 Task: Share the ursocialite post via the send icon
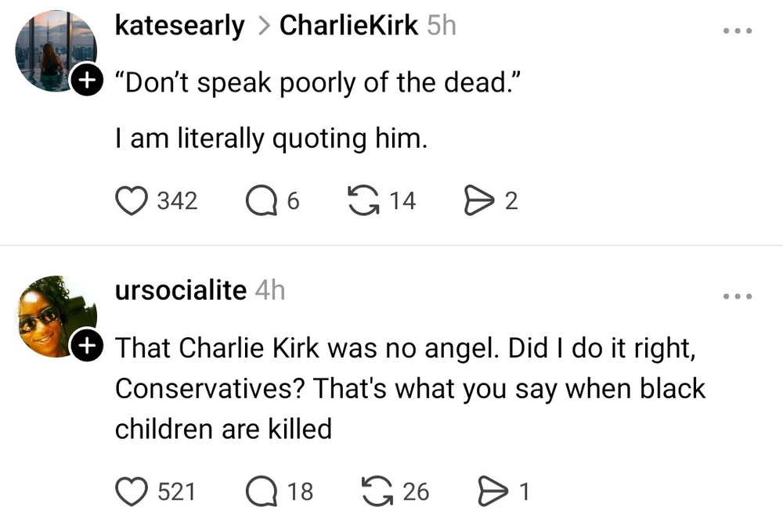point(491,491)
